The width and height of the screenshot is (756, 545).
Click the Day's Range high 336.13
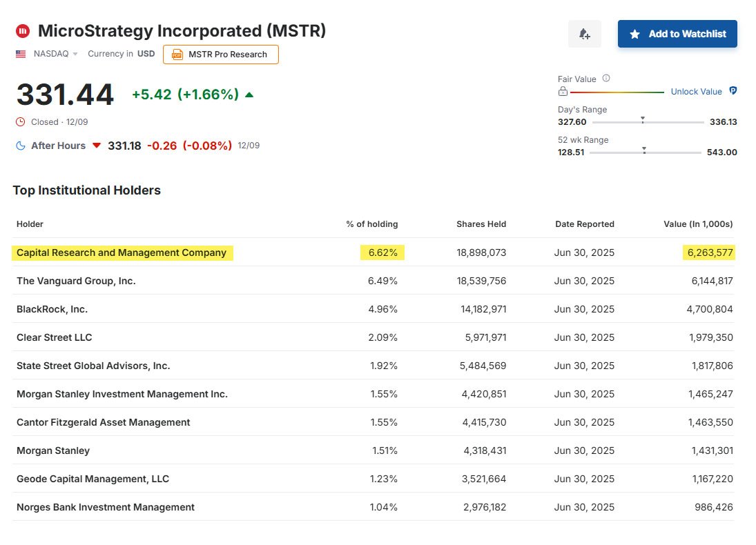click(724, 122)
